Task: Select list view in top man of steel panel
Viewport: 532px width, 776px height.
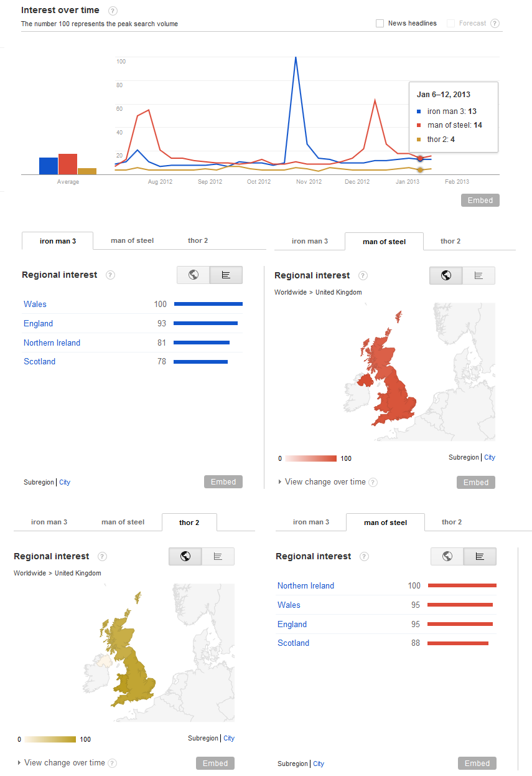Action: tap(478, 275)
